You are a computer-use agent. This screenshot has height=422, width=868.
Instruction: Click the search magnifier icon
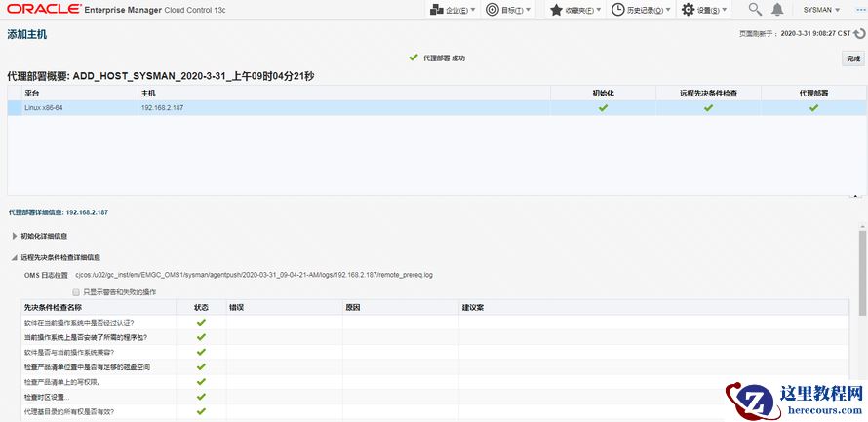click(x=755, y=10)
